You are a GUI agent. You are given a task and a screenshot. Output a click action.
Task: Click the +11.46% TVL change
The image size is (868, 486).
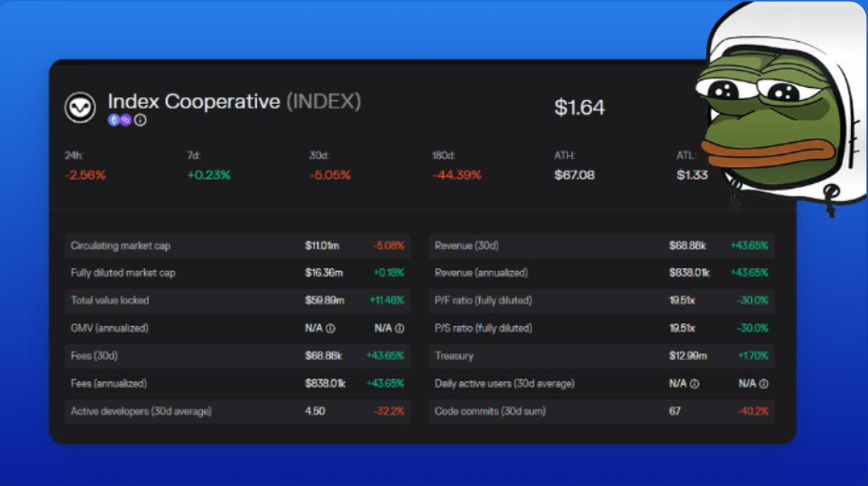point(387,301)
